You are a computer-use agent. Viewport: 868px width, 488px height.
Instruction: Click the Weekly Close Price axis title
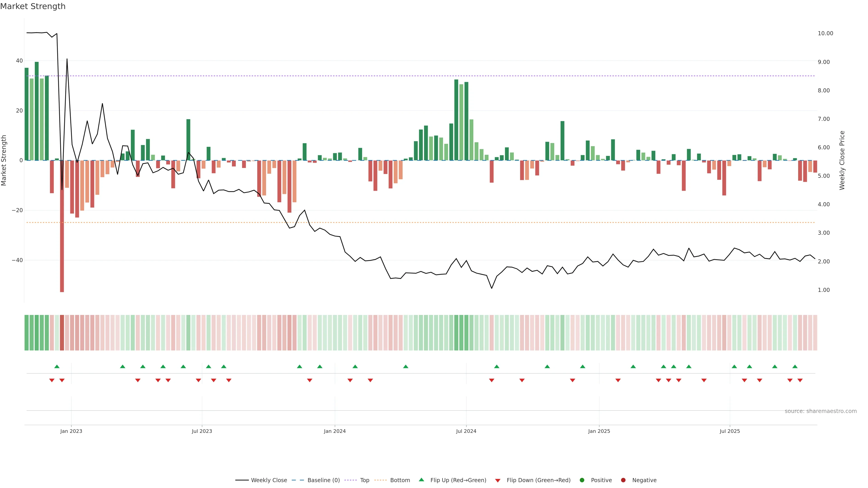[842, 160]
